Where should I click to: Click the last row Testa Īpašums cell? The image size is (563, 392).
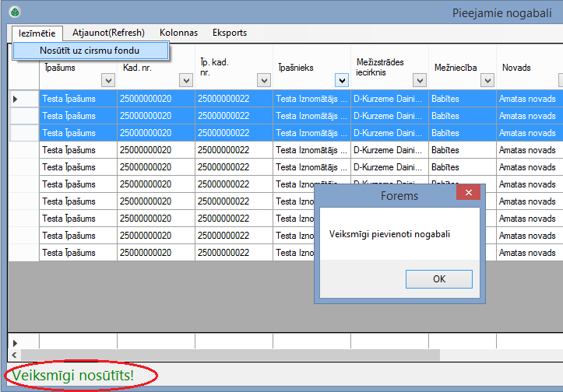pyautogui.click(x=78, y=253)
